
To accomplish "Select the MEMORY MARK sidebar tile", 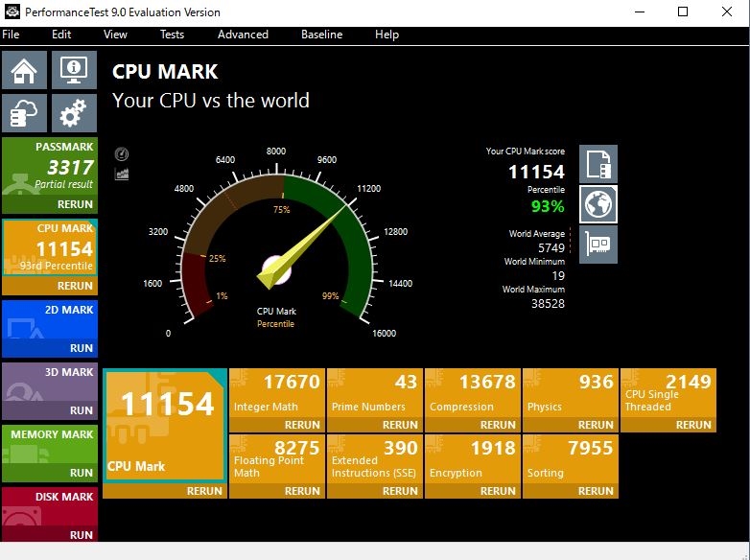I will pyautogui.click(x=50, y=445).
